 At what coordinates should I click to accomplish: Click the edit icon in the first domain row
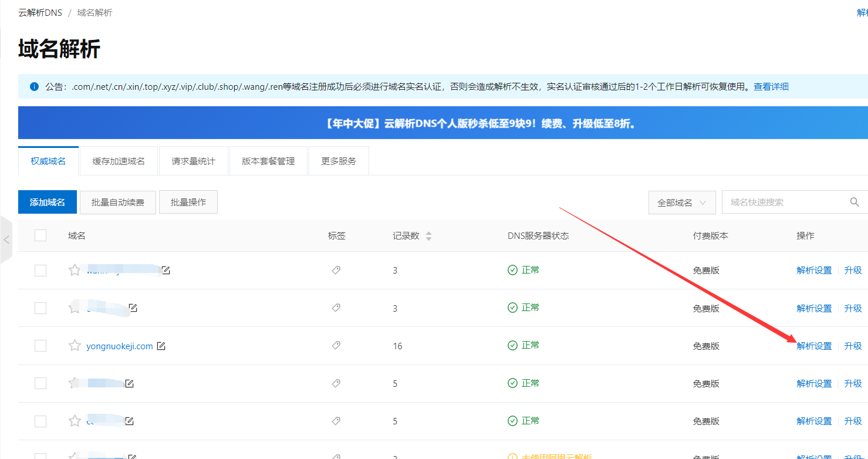166,270
